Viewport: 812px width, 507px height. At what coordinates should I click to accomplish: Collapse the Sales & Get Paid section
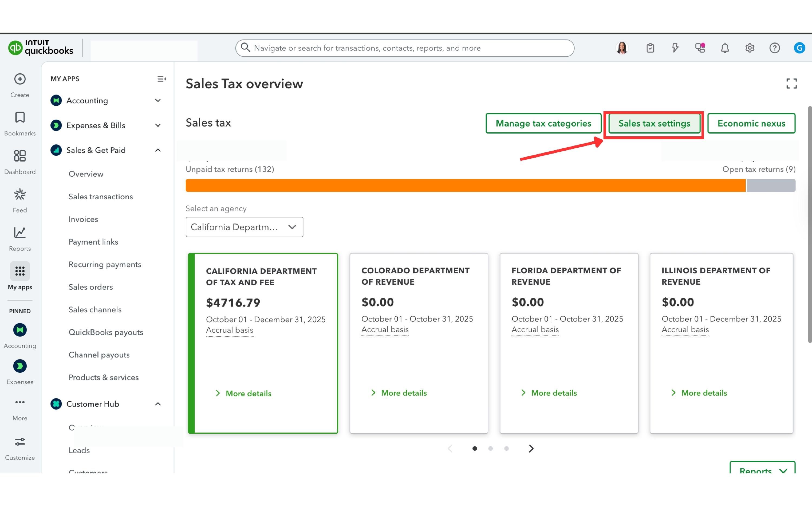[x=158, y=150]
